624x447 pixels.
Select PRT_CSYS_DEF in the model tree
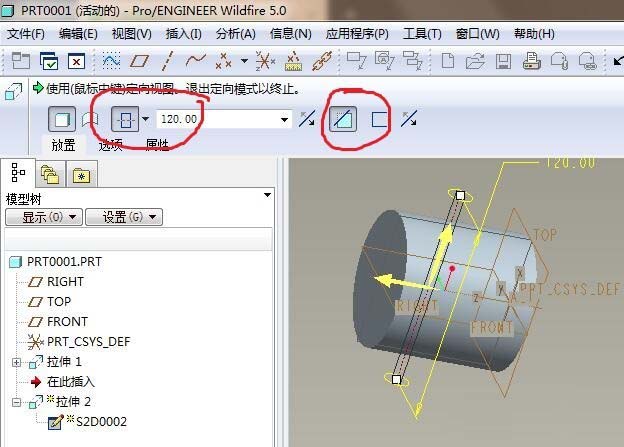point(79,342)
